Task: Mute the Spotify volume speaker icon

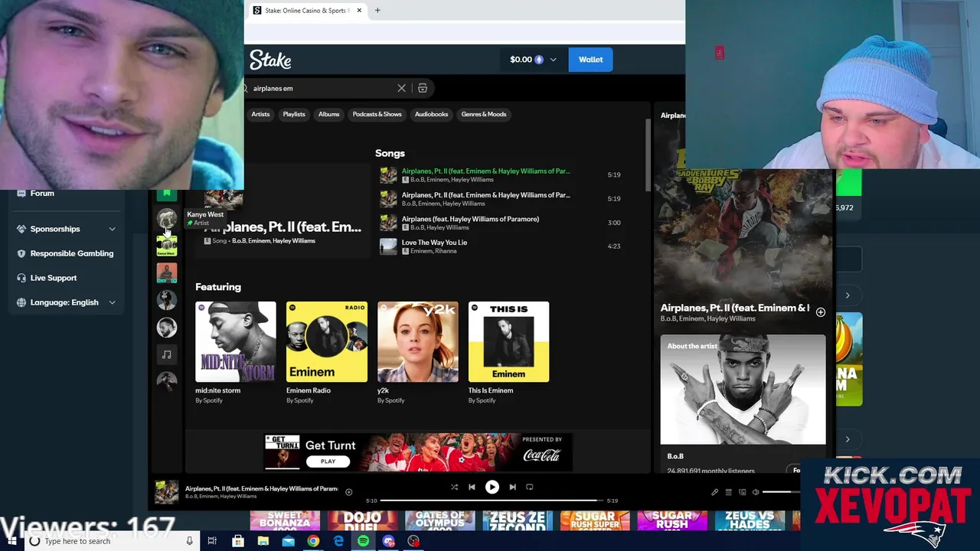Action: pos(755,492)
